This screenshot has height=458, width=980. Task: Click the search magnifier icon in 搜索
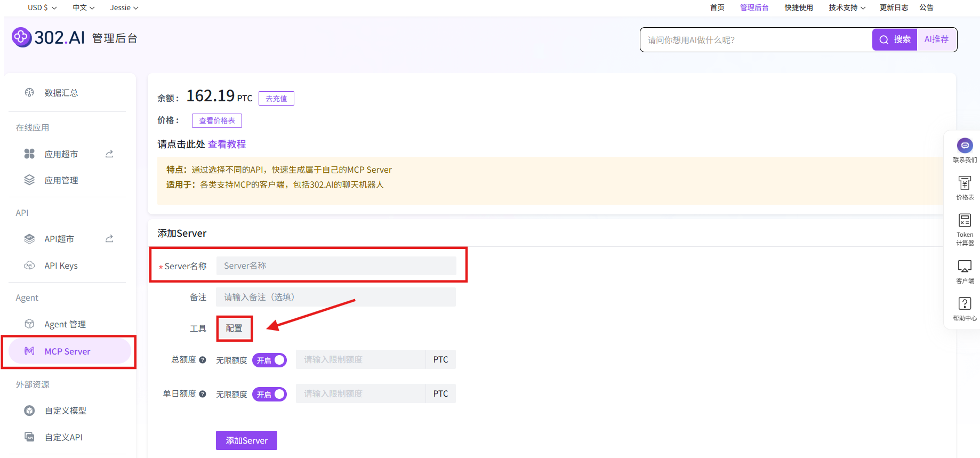(884, 39)
